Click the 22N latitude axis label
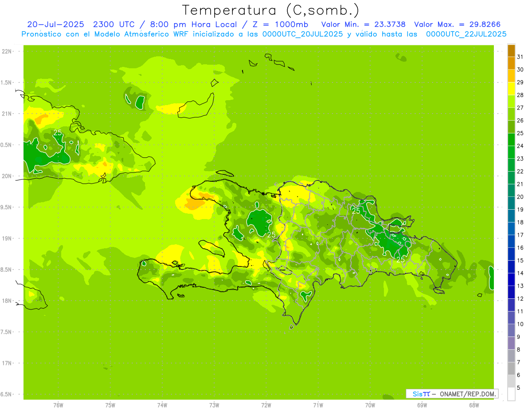 coord(7,51)
